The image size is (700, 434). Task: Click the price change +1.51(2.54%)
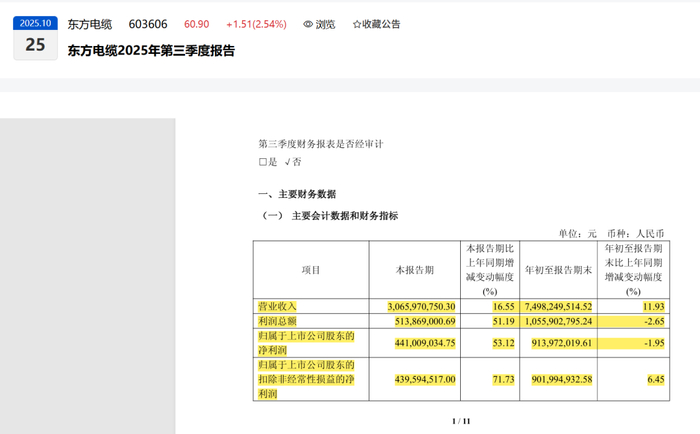point(256,24)
